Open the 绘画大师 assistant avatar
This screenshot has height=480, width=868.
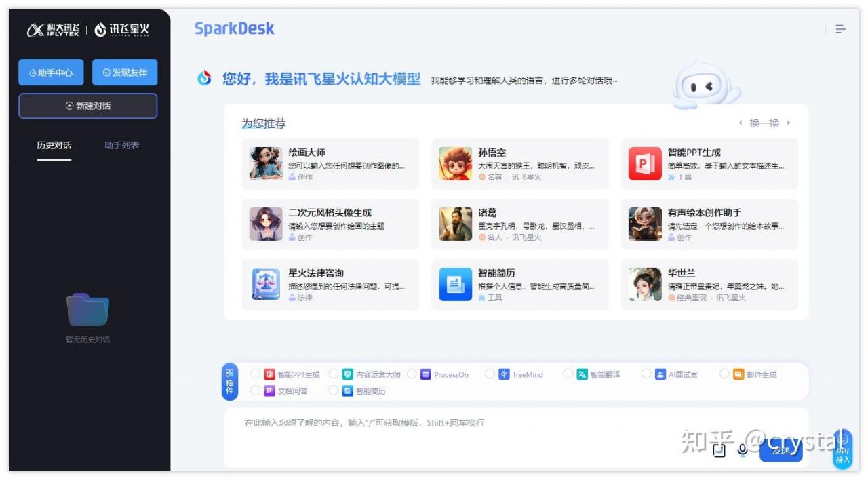tap(266, 163)
